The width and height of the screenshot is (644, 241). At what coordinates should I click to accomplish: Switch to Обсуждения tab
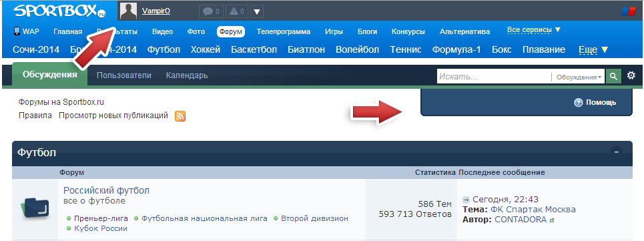click(x=49, y=75)
